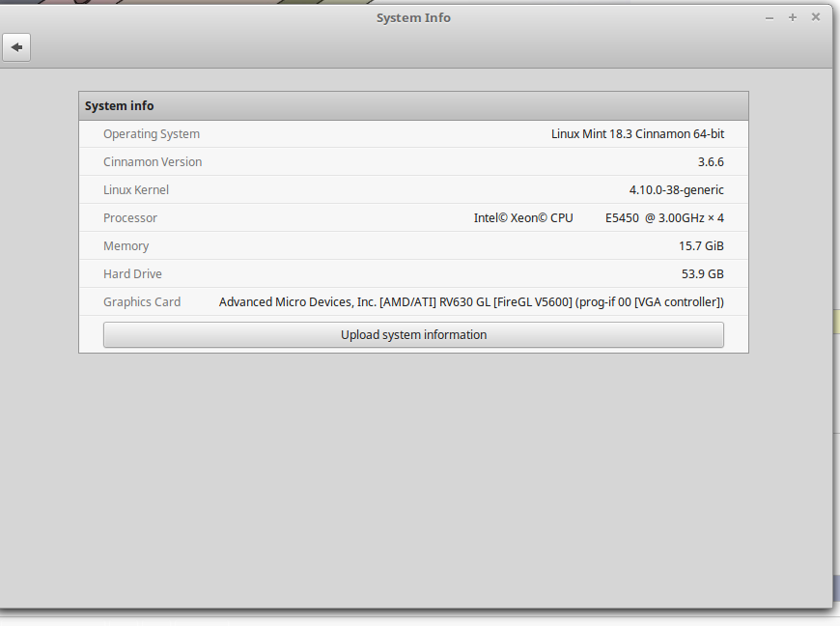The width and height of the screenshot is (840, 626).
Task: Click the 4.10.0-38-generic kernel value
Action: [676, 190]
